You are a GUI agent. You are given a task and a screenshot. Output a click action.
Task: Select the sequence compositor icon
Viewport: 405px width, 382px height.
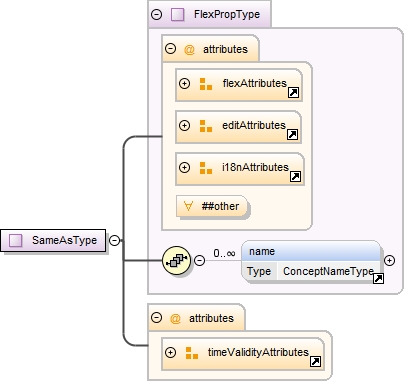pos(177,261)
